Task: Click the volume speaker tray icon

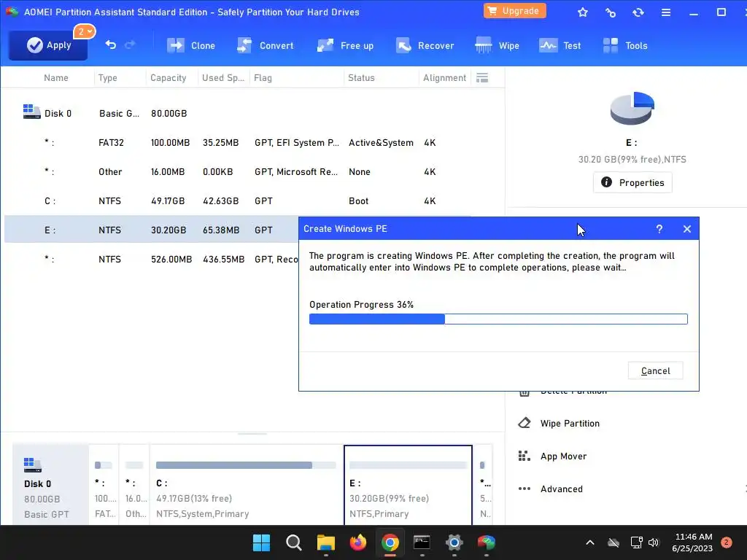Action: [x=654, y=542]
